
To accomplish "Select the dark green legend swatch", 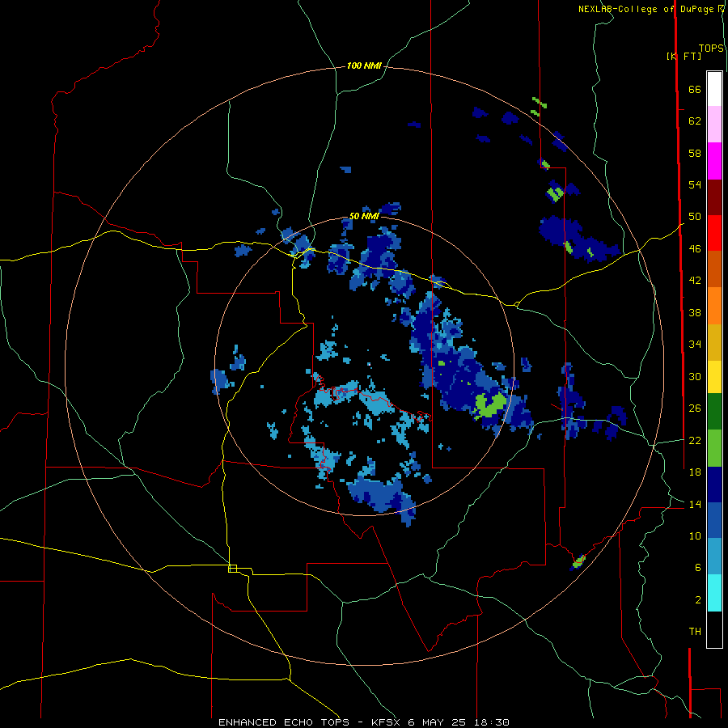I will pyautogui.click(x=714, y=412).
